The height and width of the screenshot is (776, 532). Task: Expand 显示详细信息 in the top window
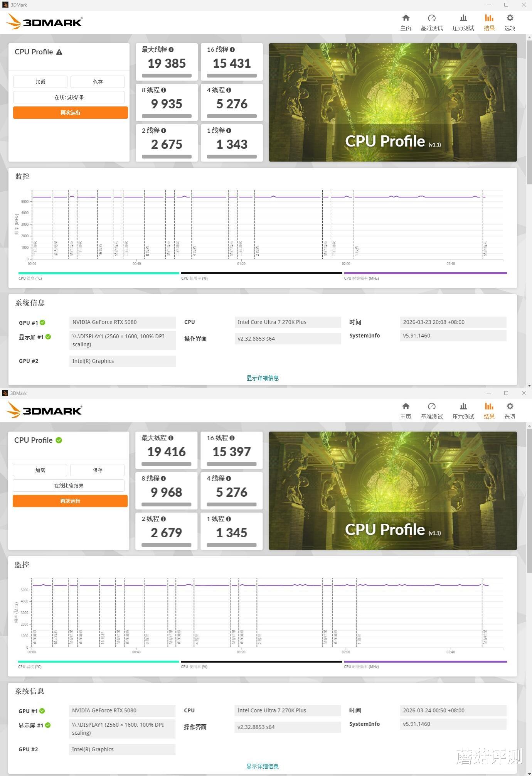tap(263, 378)
